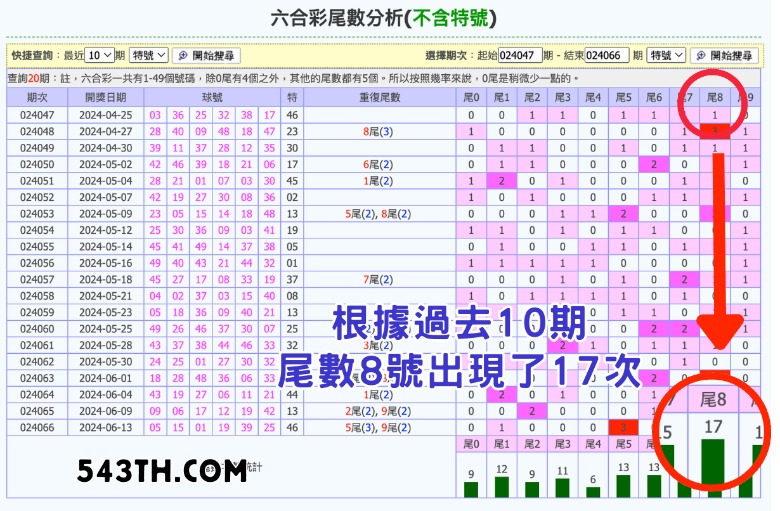
Task: Open the quick query period count dropdown showing 10
Action: coord(99,56)
